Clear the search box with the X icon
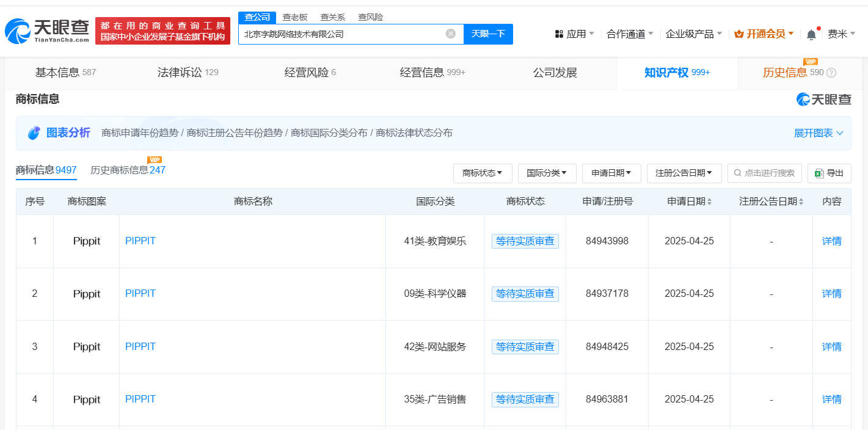 pos(451,34)
